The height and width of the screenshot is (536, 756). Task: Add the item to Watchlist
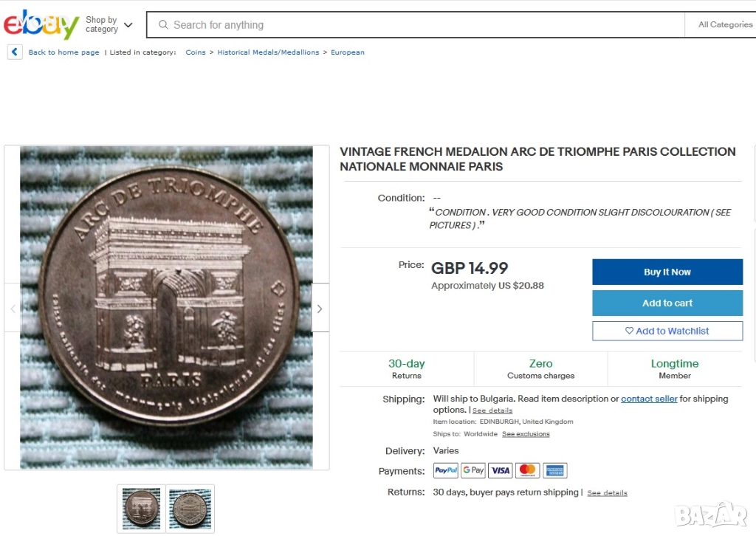[x=667, y=331]
